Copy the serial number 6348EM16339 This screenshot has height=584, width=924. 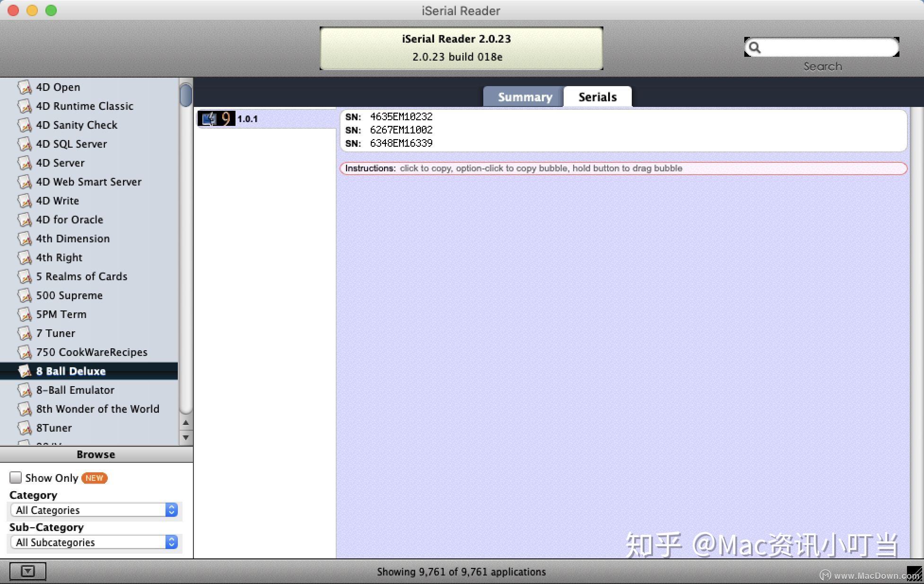tap(401, 143)
